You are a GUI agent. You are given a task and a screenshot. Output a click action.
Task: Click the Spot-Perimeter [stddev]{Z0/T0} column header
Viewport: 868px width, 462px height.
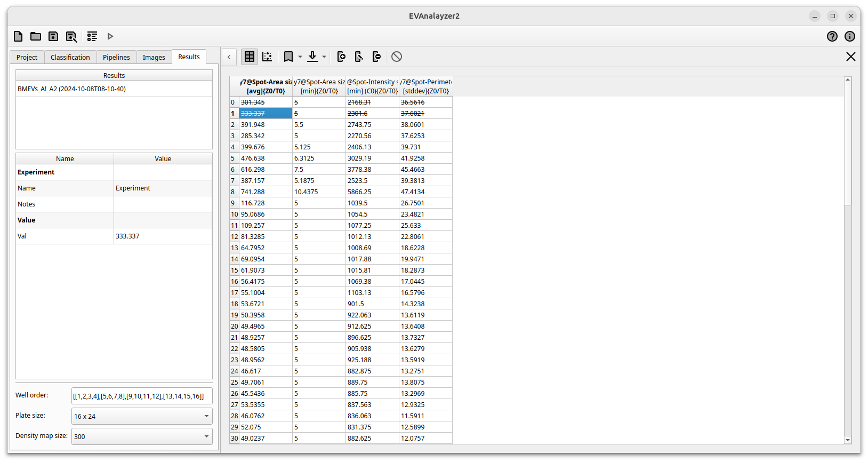(x=425, y=86)
